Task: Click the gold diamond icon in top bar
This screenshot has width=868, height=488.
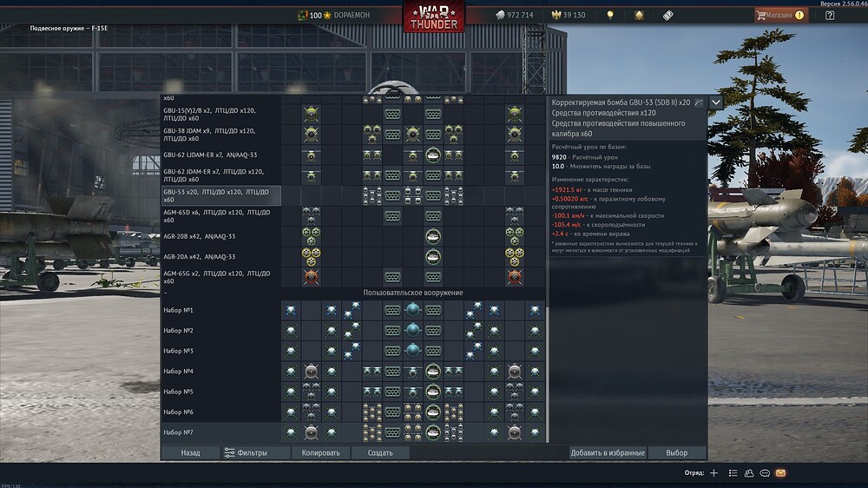Action: (x=639, y=15)
